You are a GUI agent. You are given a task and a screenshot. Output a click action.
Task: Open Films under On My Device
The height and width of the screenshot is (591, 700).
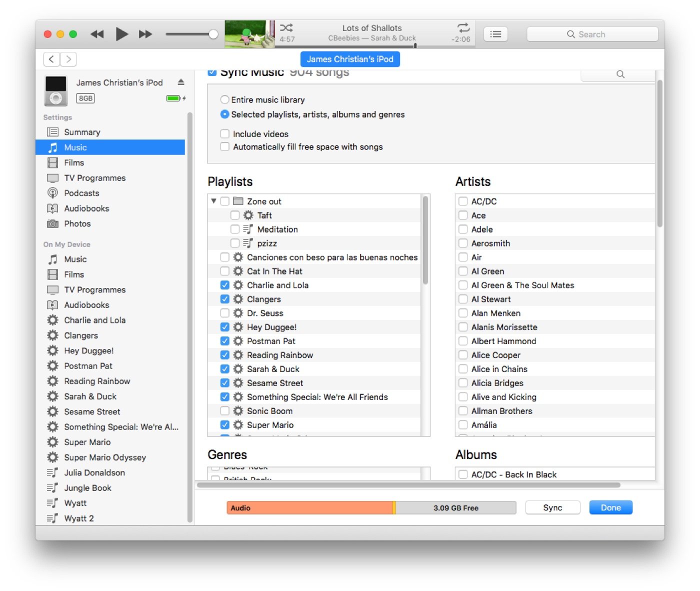click(74, 274)
